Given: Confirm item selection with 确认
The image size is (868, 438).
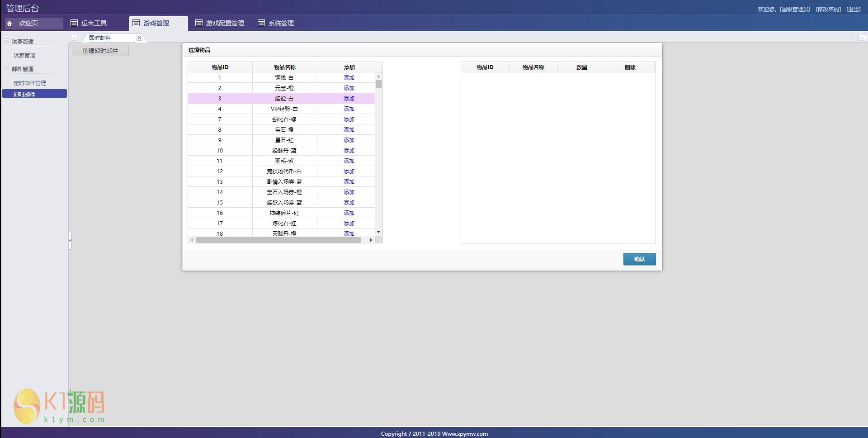Looking at the screenshot, I should (x=639, y=259).
